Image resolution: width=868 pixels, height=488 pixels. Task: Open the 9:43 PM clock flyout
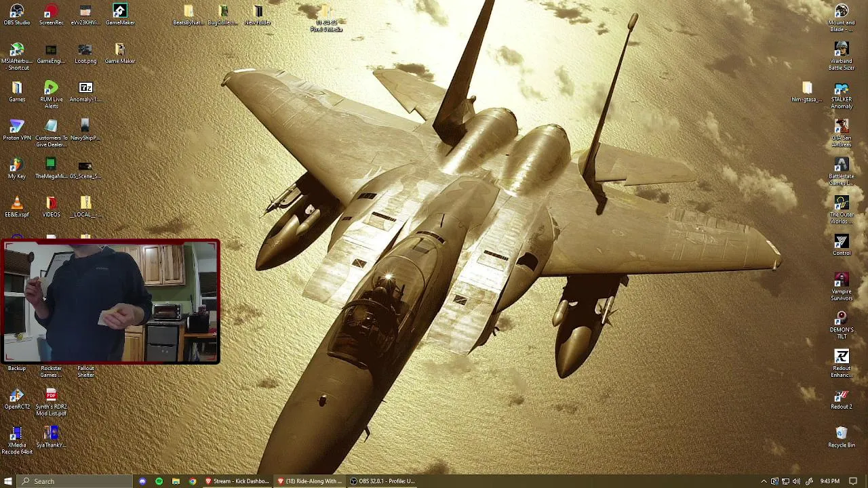click(829, 481)
